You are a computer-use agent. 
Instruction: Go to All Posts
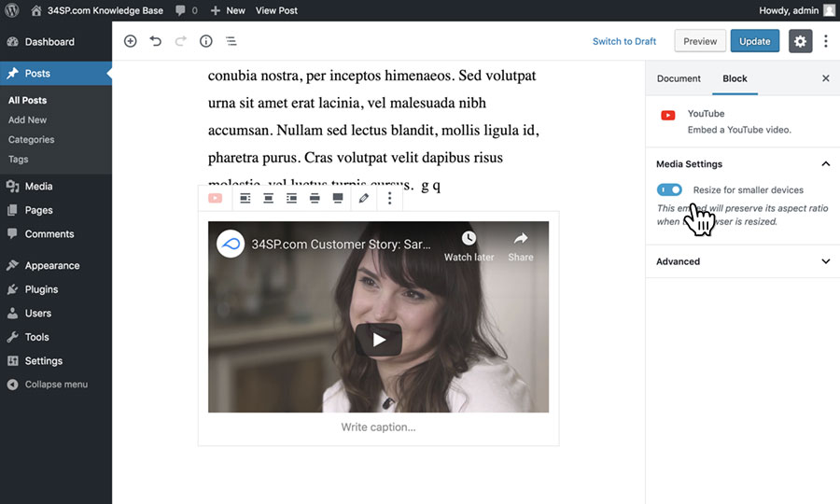pyautogui.click(x=27, y=100)
